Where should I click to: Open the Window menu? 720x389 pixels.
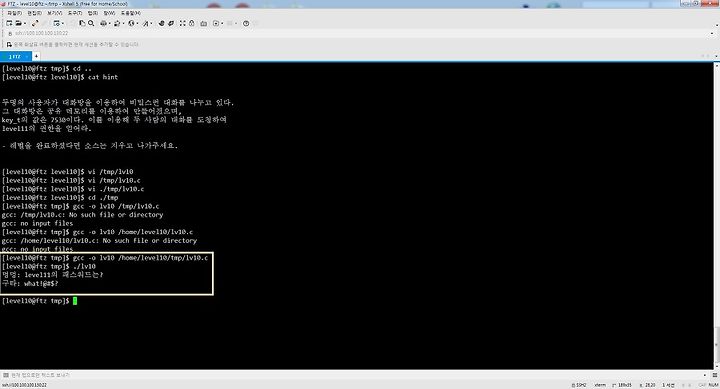click(109, 13)
